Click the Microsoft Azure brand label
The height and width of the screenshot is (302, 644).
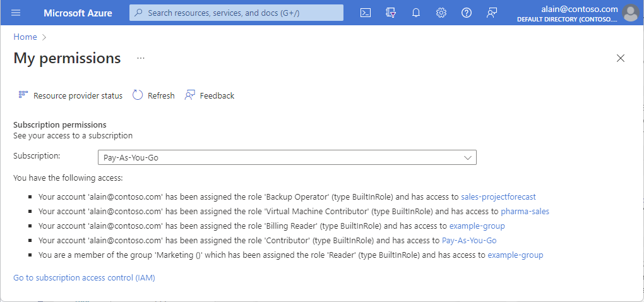tap(78, 13)
